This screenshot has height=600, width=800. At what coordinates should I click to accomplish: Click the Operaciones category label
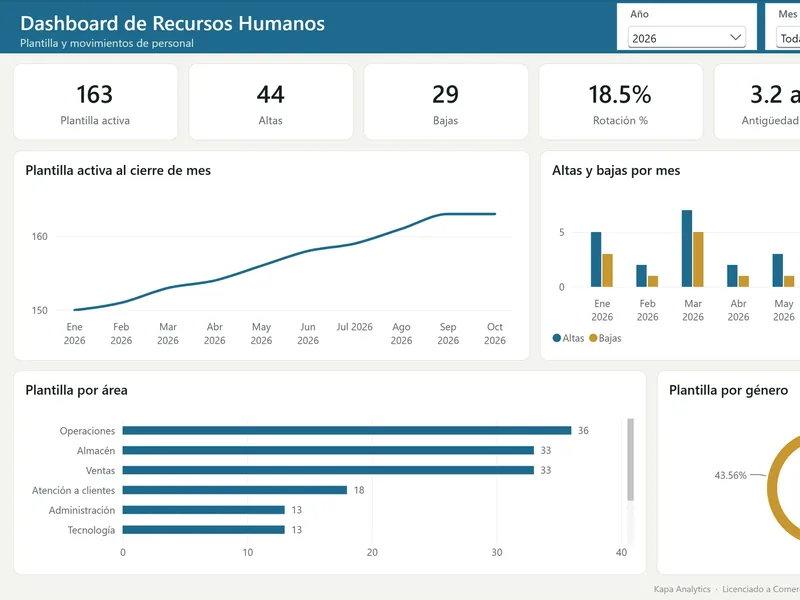point(87,431)
